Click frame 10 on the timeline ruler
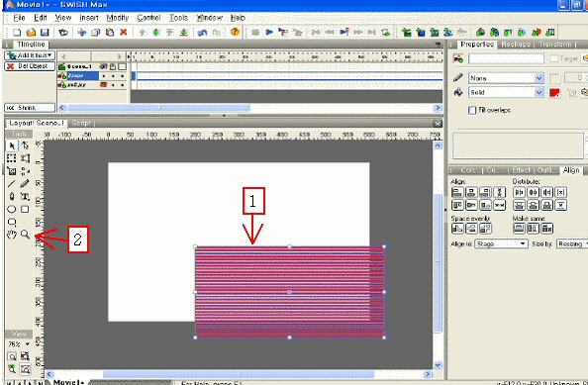Viewport: 588px width, 385px height. [175, 56]
